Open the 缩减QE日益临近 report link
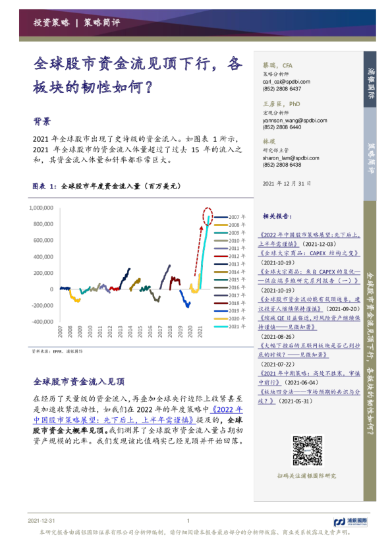The height and width of the screenshot is (555, 392). pyautogui.click(x=310, y=322)
